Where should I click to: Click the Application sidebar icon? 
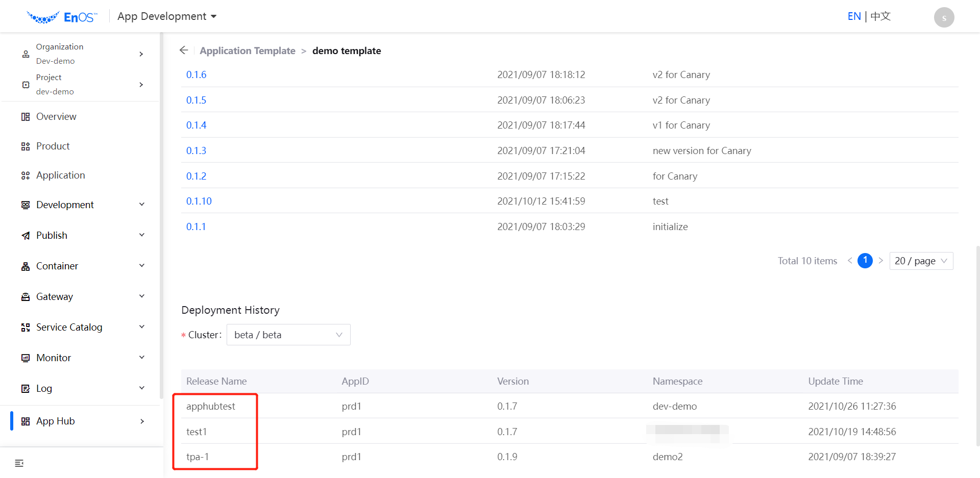[26, 175]
